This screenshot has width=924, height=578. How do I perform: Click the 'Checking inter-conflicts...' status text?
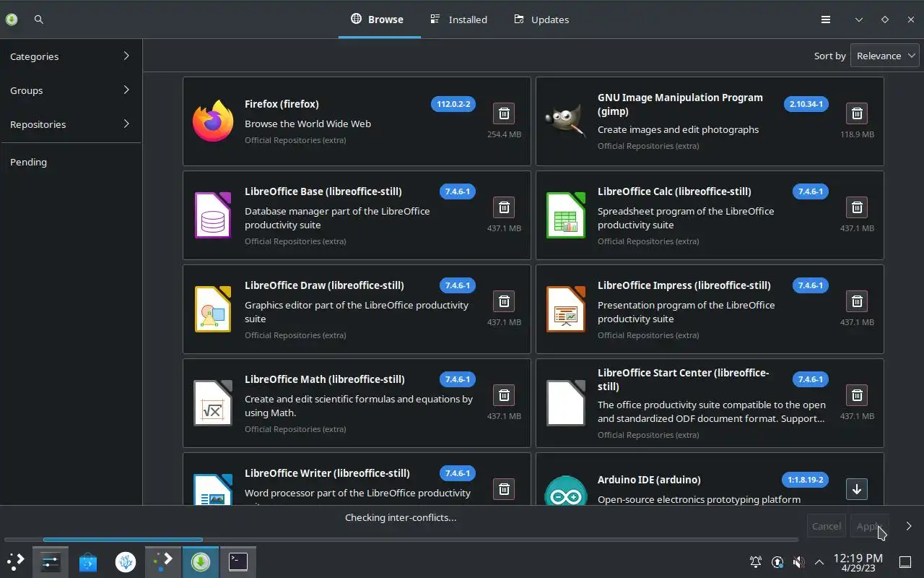point(401,517)
